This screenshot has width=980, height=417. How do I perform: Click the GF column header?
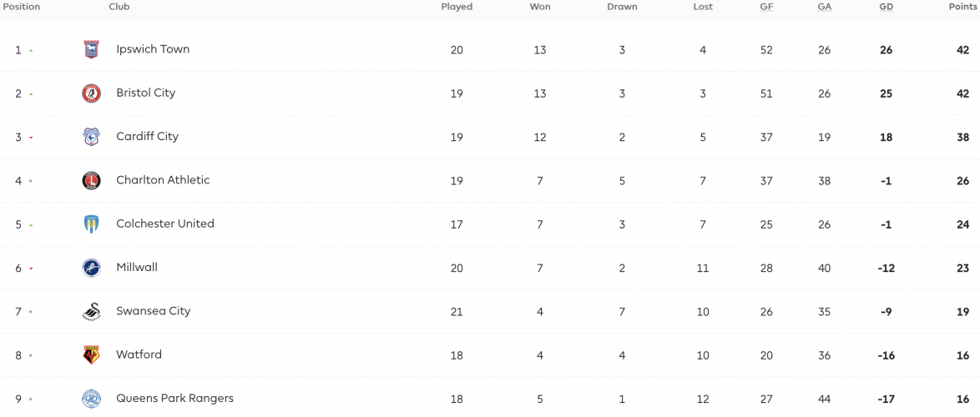pyautogui.click(x=766, y=7)
